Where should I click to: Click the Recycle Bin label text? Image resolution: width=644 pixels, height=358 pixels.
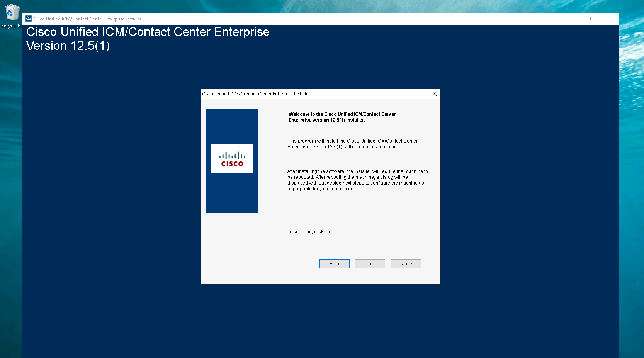(12, 26)
